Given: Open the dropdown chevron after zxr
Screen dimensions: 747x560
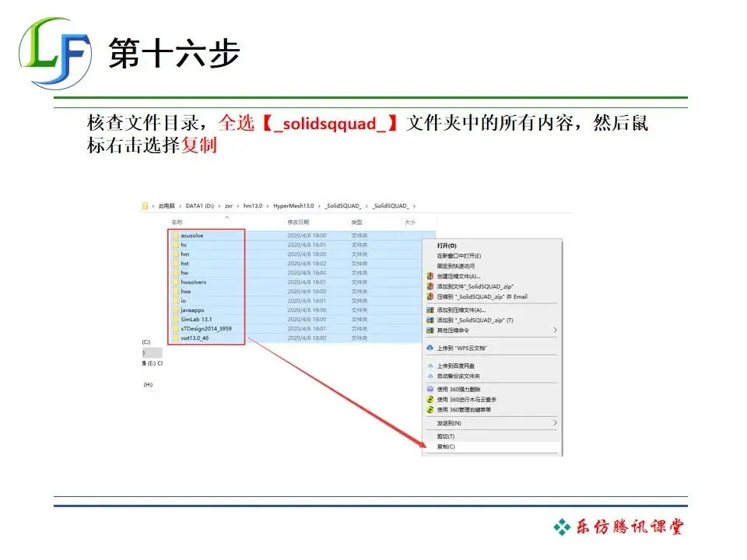Looking at the screenshot, I should coord(238,206).
